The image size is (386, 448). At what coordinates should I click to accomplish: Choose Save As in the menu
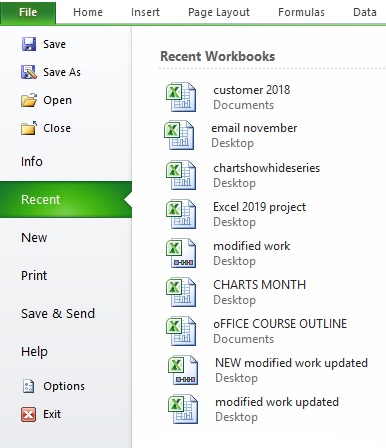pos(62,72)
